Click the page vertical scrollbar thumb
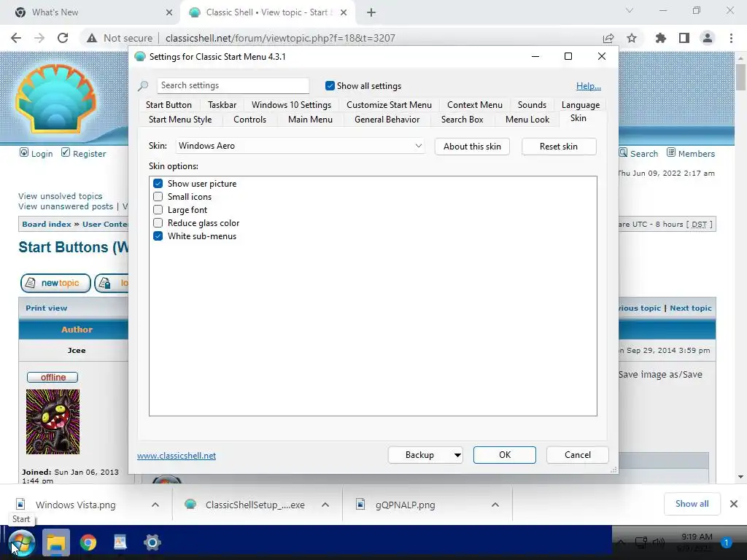This screenshot has width=747, height=560. (x=740, y=77)
